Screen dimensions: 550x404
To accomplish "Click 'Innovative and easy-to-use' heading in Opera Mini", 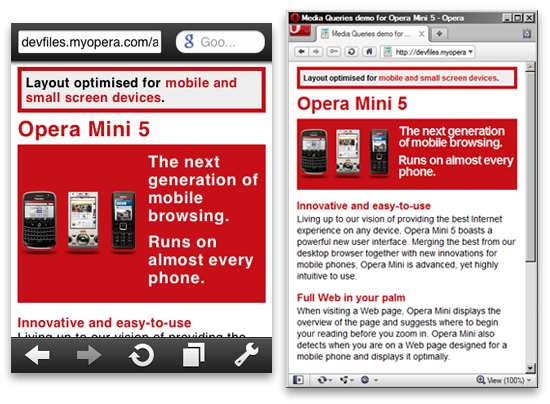I will tap(105, 323).
